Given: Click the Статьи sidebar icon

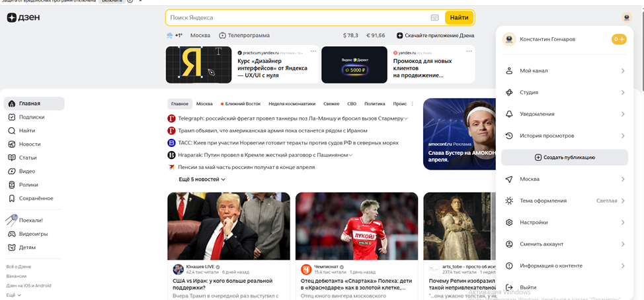Looking at the screenshot, I should point(12,158).
